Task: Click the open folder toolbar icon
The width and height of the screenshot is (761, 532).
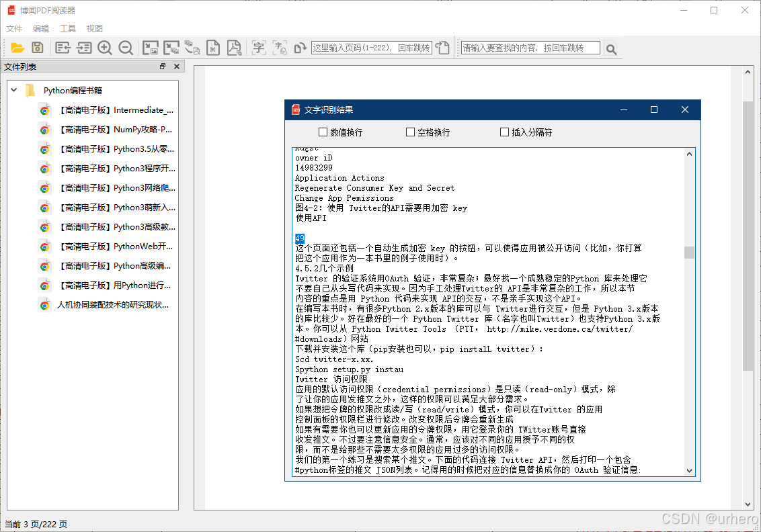Action: pyautogui.click(x=17, y=48)
